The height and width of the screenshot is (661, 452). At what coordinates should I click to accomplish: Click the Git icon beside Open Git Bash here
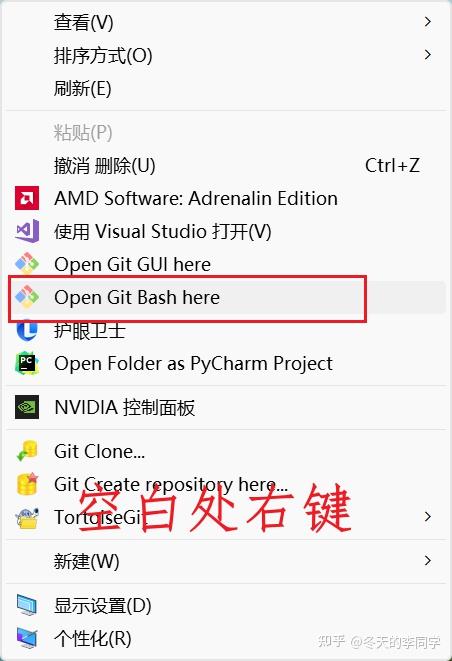coord(27,297)
